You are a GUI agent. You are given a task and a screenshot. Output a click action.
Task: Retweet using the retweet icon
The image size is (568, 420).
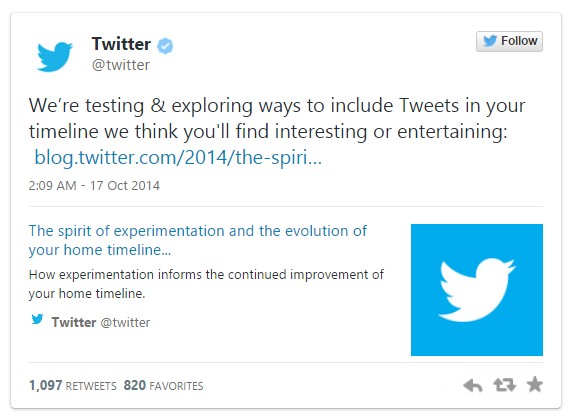pyautogui.click(x=504, y=385)
